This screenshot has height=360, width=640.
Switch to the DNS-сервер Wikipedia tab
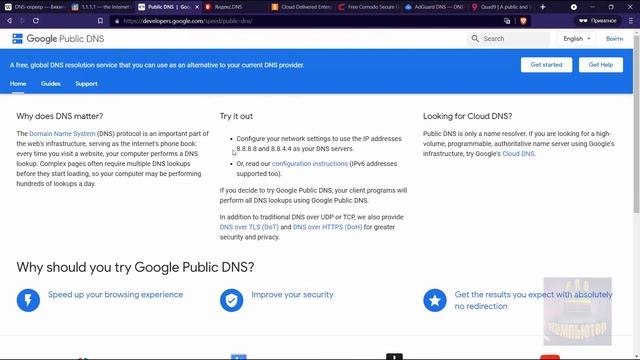pos(34,7)
